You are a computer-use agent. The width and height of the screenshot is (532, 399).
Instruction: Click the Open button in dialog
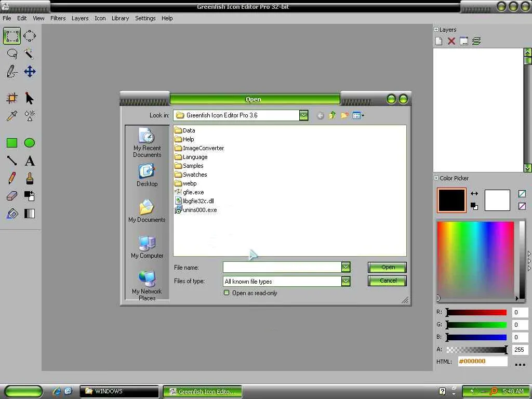point(387,268)
